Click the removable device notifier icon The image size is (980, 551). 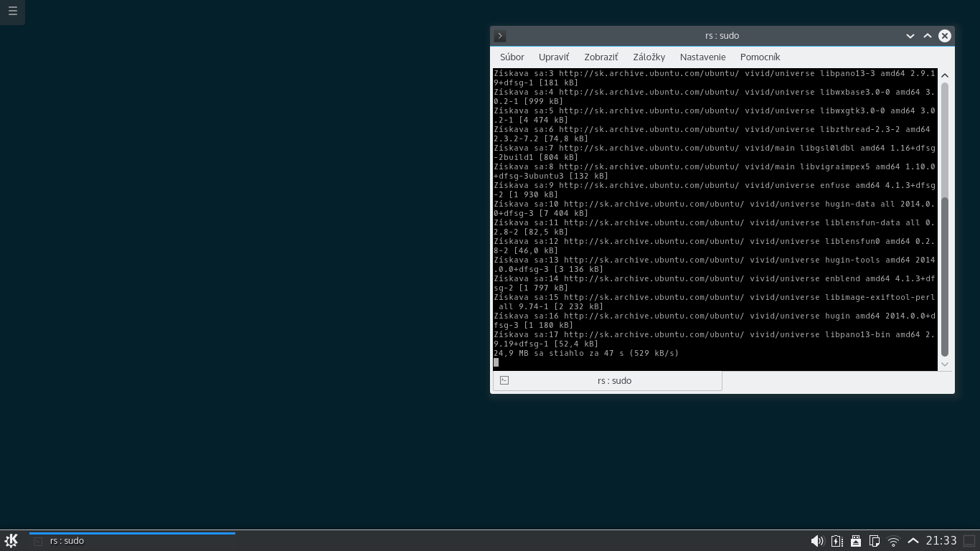(855, 541)
